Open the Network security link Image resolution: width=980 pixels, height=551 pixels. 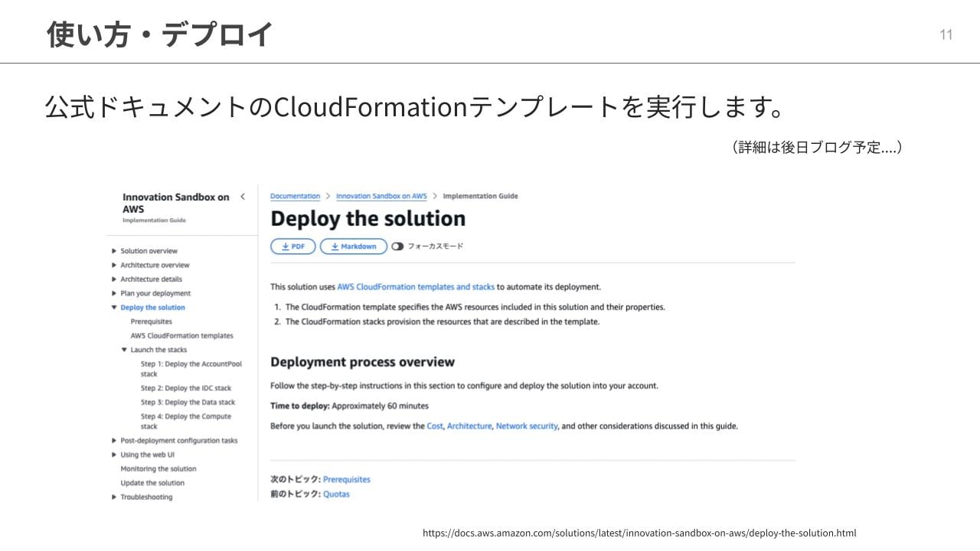[527, 426]
